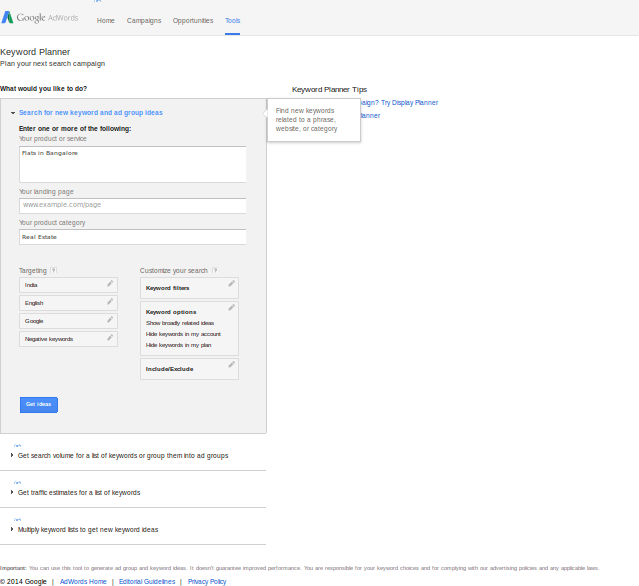The image size is (639, 586).
Task: Open the Include/Exclude panel
Action: (x=189, y=369)
